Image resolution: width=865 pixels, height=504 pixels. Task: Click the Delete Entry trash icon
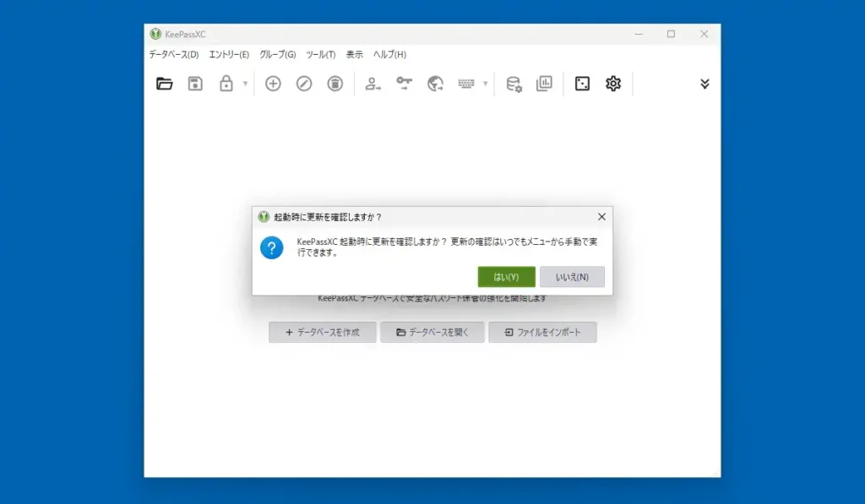point(335,84)
